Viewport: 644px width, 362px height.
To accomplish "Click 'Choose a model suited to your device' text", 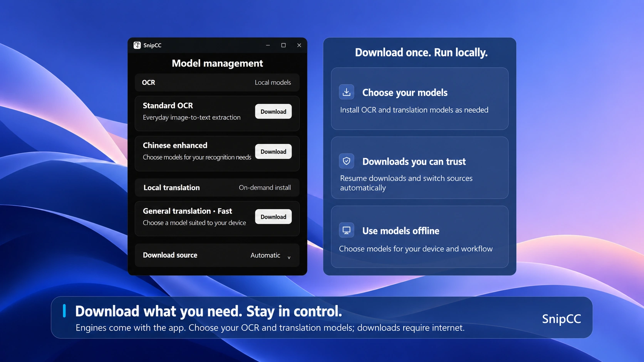I will (194, 223).
